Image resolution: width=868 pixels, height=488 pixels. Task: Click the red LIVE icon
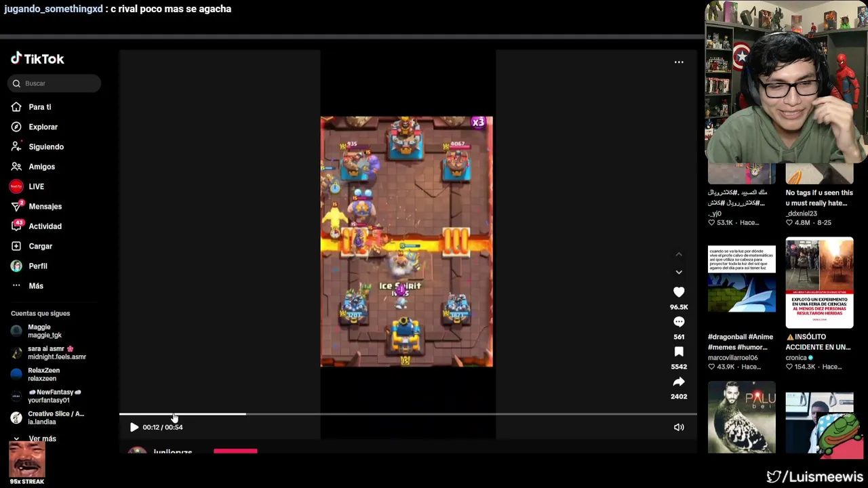16,186
